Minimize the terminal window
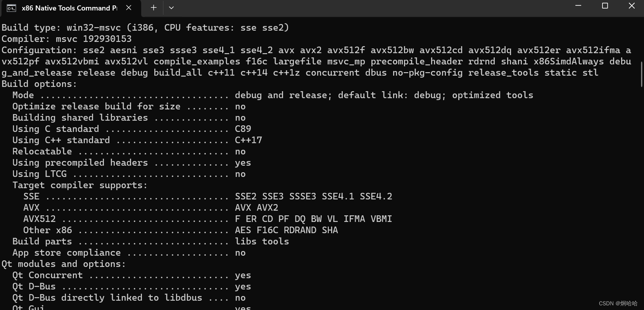 [x=578, y=6]
